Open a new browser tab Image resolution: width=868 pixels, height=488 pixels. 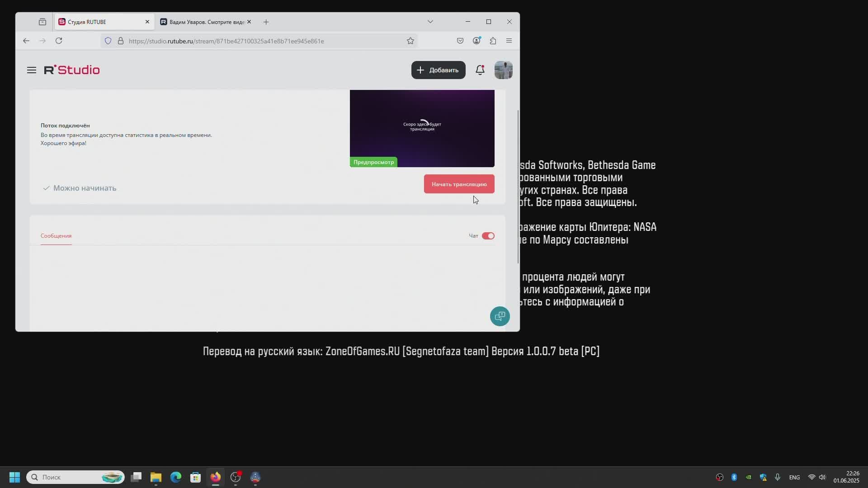pyautogui.click(x=266, y=22)
